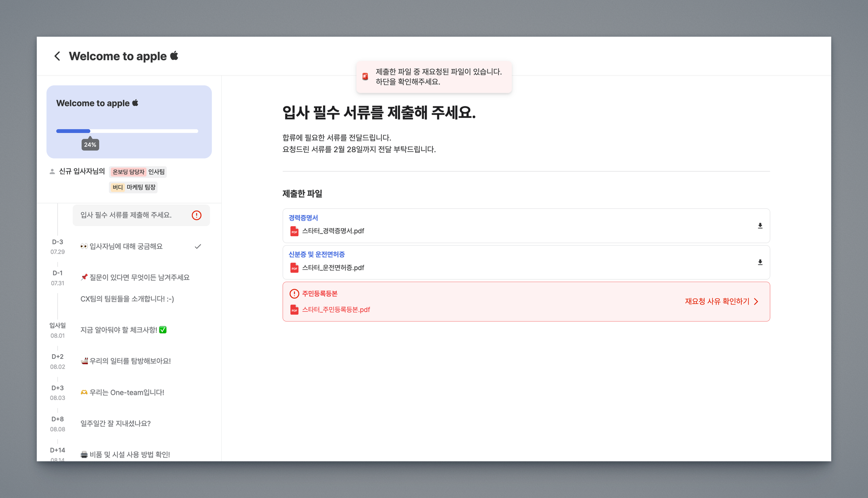The width and height of the screenshot is (868, 498).
Task: Click the siren icon in the notification toast
Action: [x=365, y=77]
